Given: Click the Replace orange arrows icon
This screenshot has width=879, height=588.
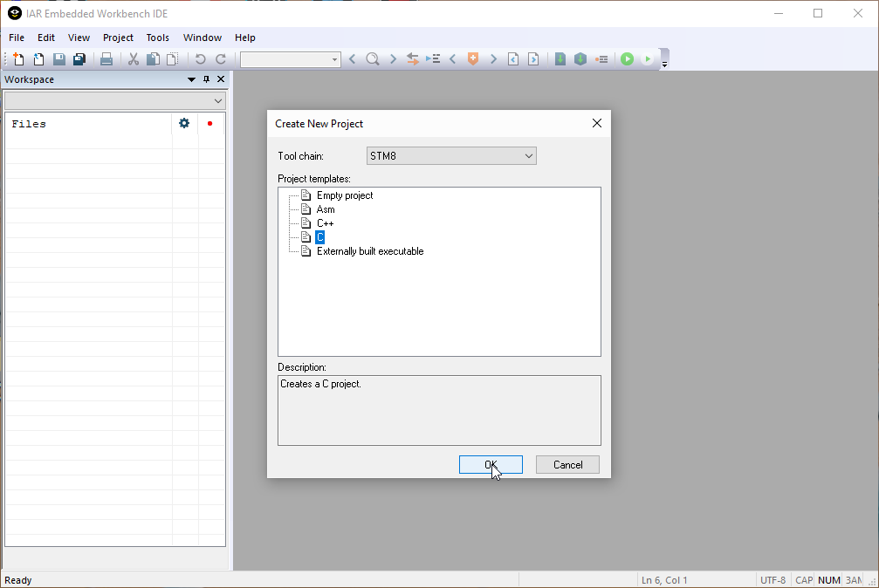Looking at the screenshot, I should point(413,58).
